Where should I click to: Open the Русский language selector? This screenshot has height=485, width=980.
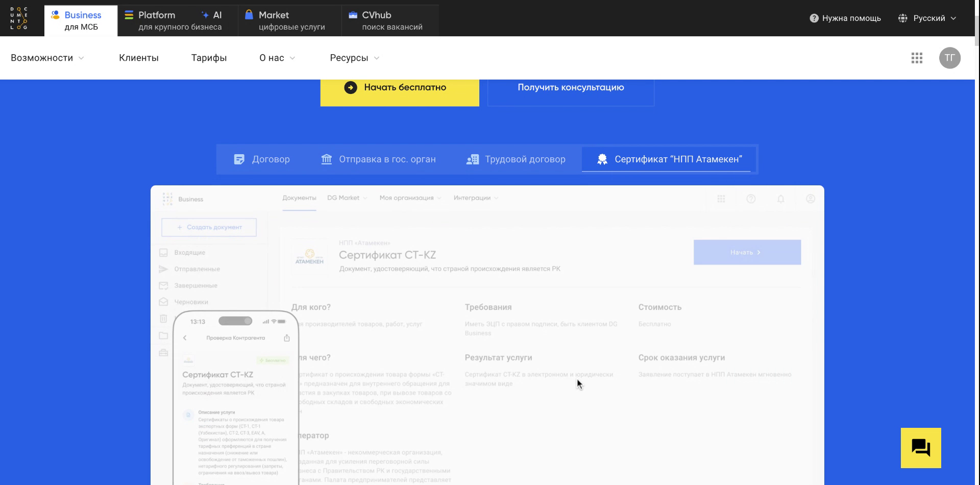pos(929,17)
